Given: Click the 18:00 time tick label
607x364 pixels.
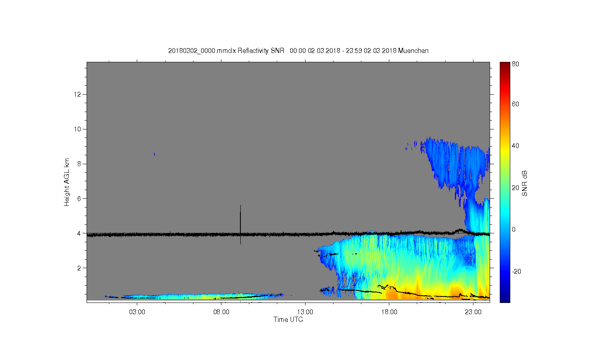Looking at the screenshot, I should tap(389, 312).
